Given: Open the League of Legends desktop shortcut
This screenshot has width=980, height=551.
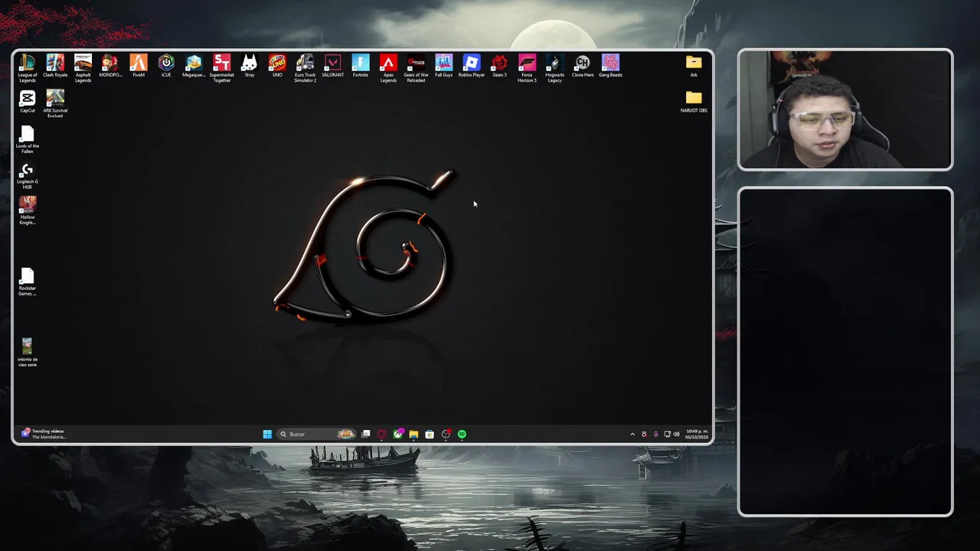Looking at the screenshot, I should click(28, 68).
